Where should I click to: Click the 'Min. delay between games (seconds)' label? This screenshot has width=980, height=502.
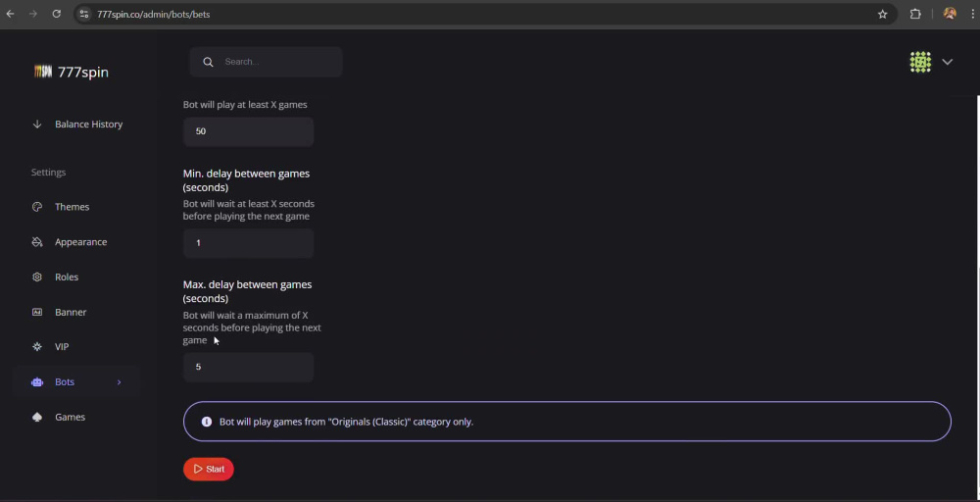[246, 180]
